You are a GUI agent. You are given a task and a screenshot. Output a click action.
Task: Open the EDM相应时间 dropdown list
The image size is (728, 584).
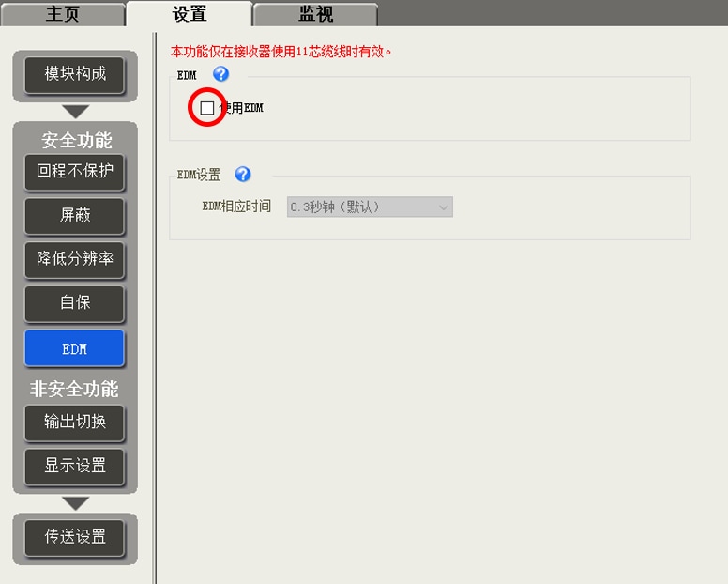[x=370, y=207]
